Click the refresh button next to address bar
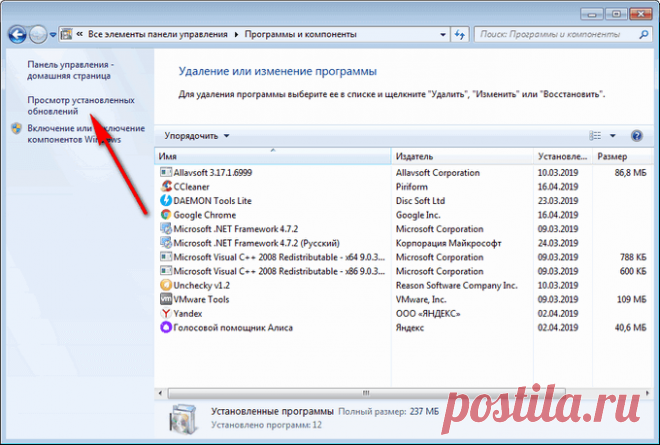 [460, 35]
